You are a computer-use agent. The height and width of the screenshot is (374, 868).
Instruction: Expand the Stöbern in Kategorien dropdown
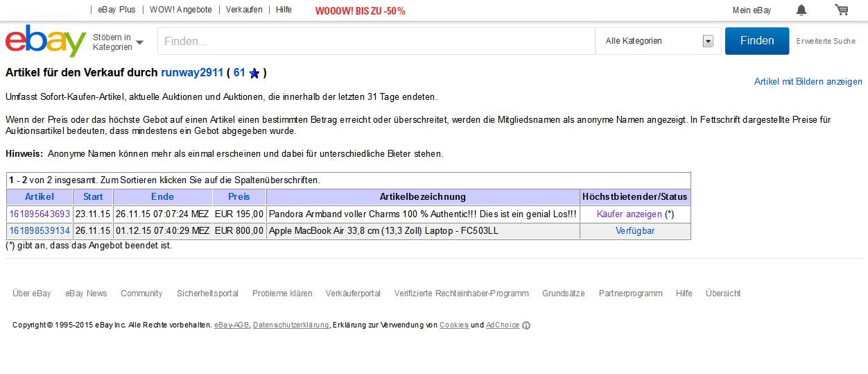tap(119, 42)
